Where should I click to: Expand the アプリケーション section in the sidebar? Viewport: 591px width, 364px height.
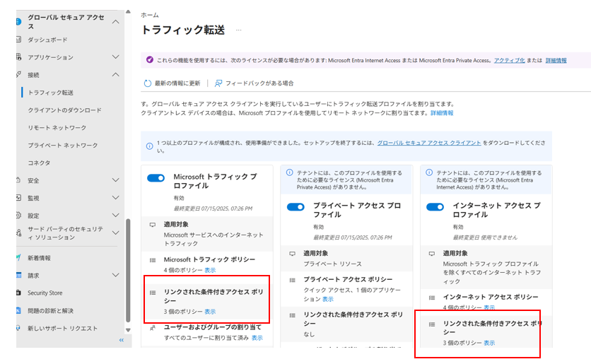(116, 57)
